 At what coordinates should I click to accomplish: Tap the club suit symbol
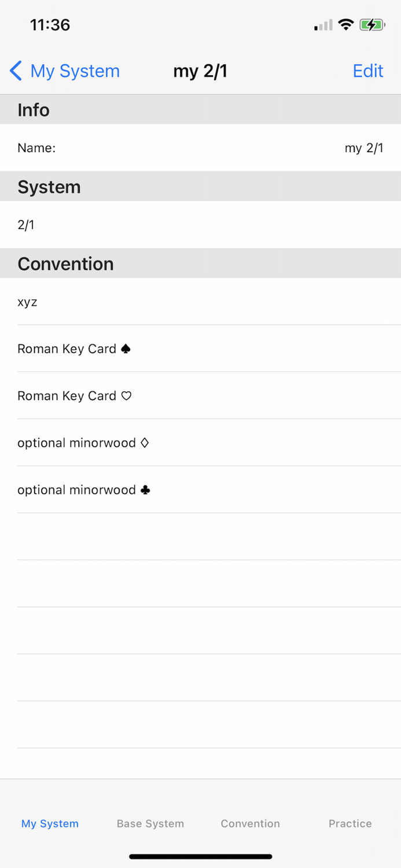coord(145,490)
